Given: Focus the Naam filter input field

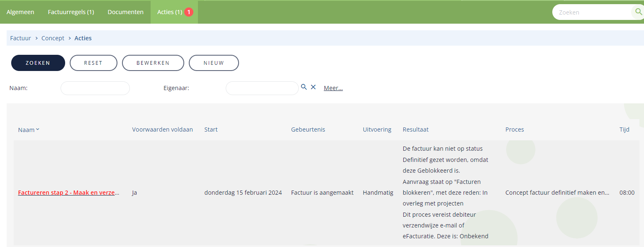Looking at the screenshot, I should (95, 88).
